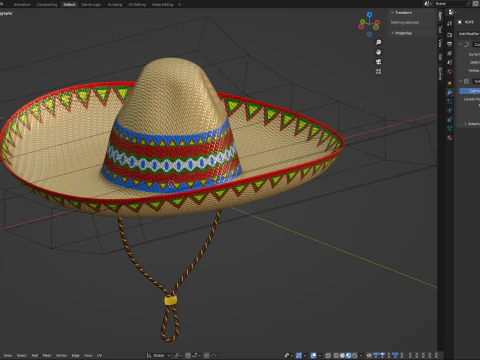Open the Scripting workspace tab
Screen dimensions: 480x360
pyautogui.click(x=115, y=5)
